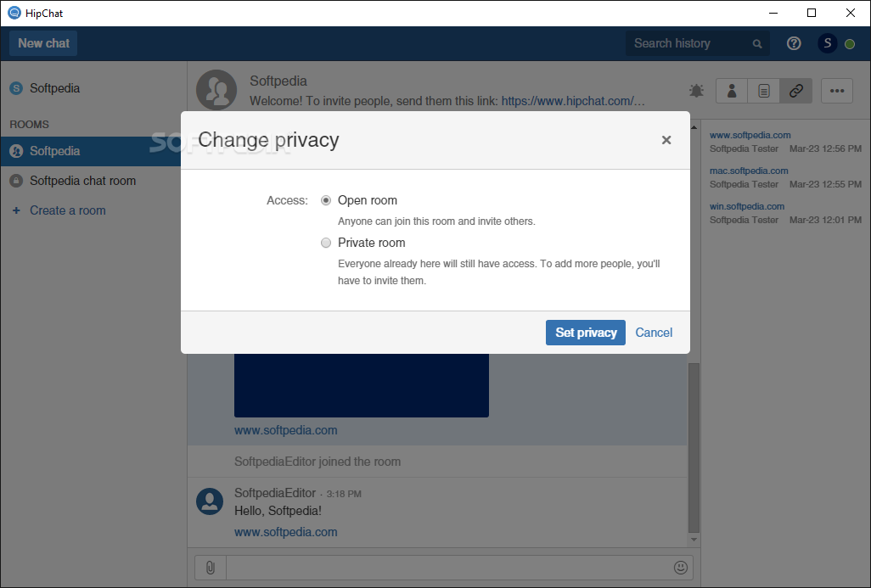This screenshot has height=588, width=871.
Task: Open the Softpedia chat room entry
Action: tap(93, 181)
